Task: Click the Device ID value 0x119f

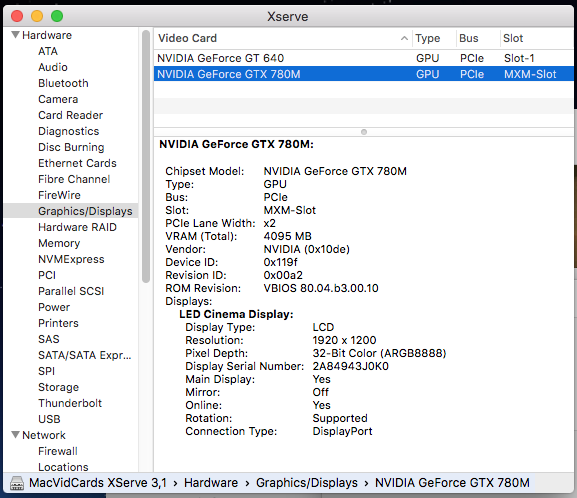Action: pyautogui.click(x=280, y=262)
